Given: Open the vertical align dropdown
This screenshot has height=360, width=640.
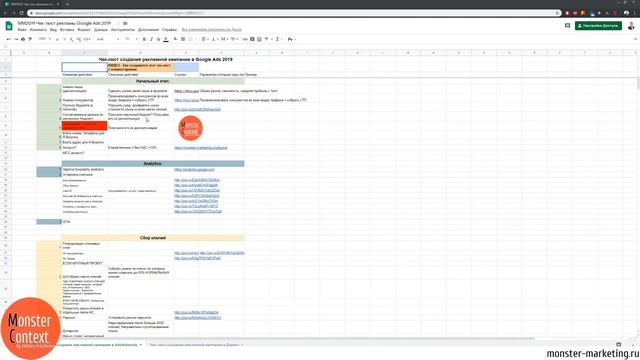Looking at the screenshot, I should tap(214, 39).
